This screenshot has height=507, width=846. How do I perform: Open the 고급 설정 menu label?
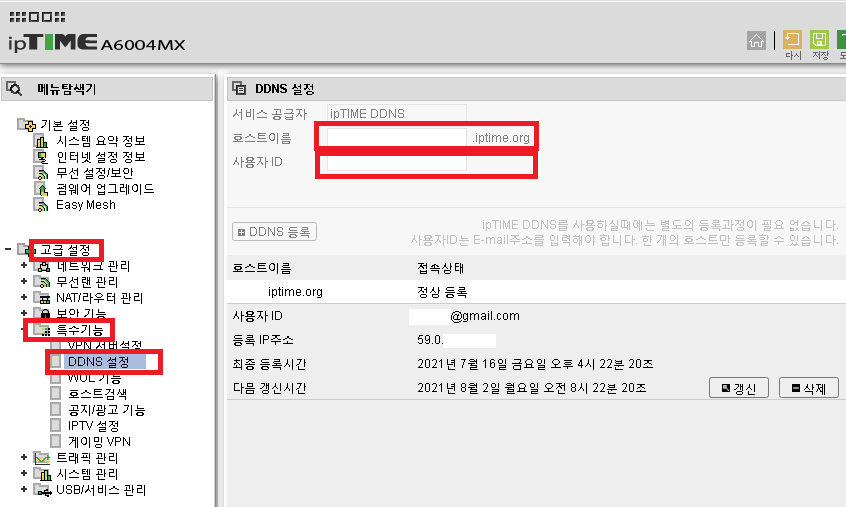pyautogui.click(x=65, y=250)
